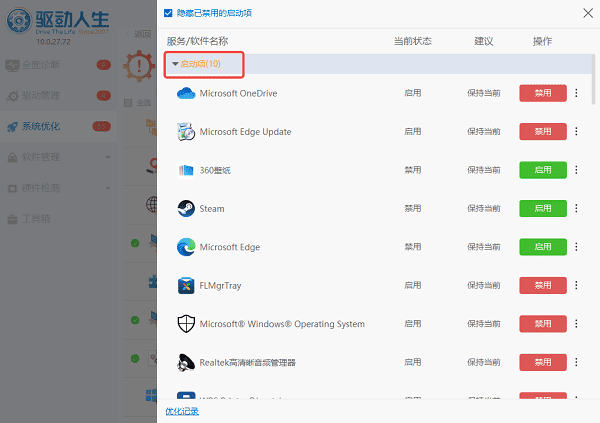Uncheck 隐藏已禁用的启动项 checkbox
600x423 pixels.
coord(168,13)
